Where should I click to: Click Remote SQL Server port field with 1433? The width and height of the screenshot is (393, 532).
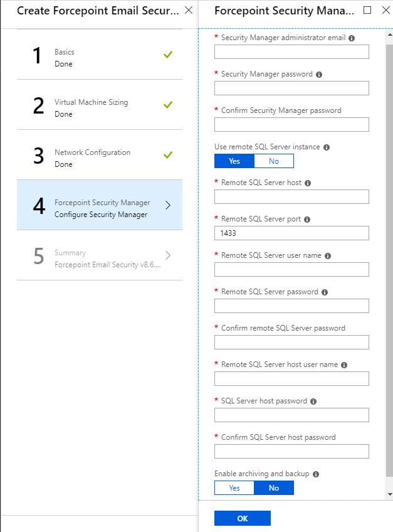291,233
